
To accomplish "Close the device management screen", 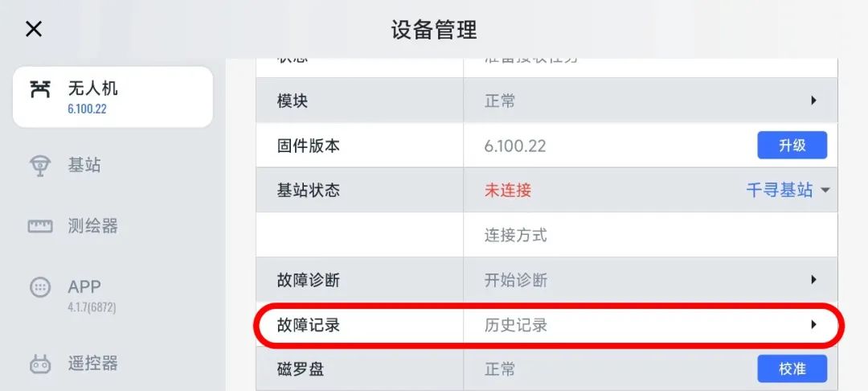I will click(x=33, y=30).
